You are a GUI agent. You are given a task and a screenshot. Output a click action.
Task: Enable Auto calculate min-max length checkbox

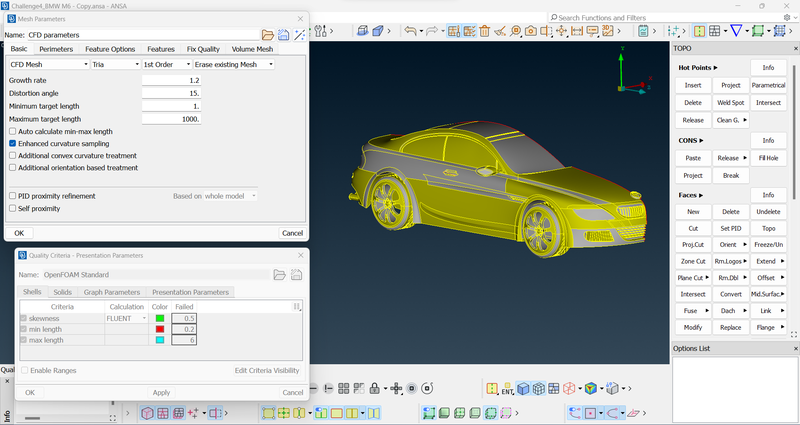coord(13,132)
